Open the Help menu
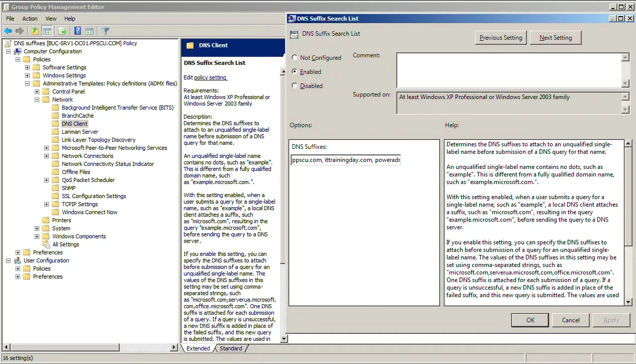The image size is (636, 364). click(70, 19)
